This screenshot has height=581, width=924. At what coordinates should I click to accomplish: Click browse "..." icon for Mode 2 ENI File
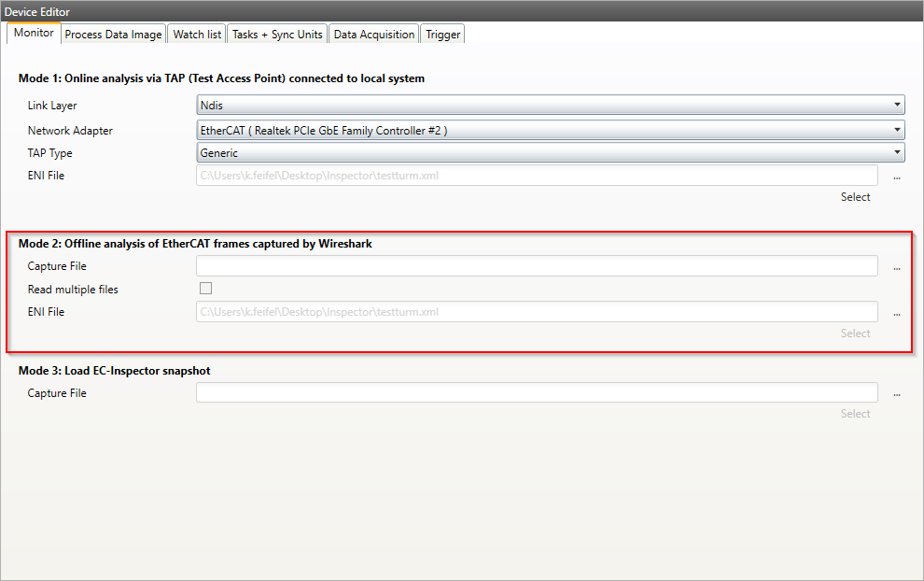[896, 312]
